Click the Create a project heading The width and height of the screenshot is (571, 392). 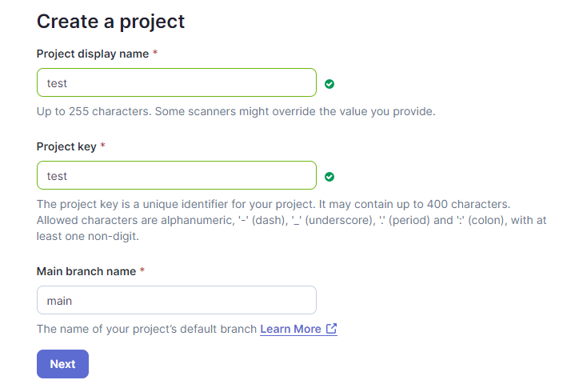(x=110, y=22)
